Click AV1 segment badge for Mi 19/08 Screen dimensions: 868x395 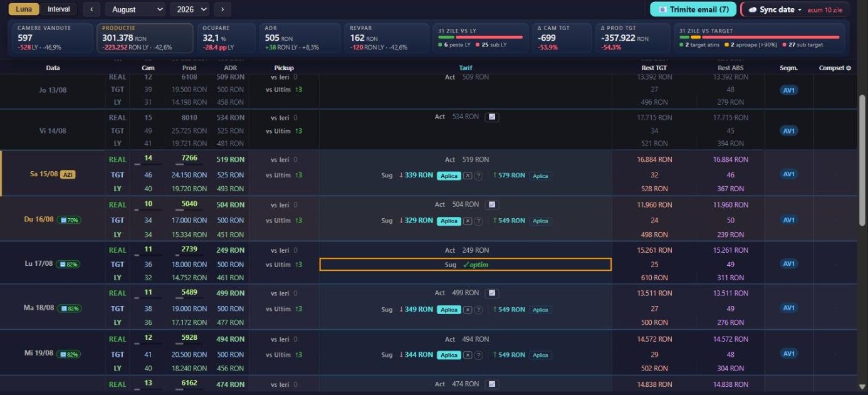788,354
